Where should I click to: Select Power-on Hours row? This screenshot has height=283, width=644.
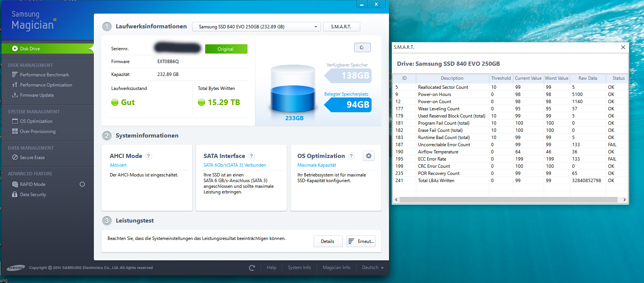tap(510, 94)
